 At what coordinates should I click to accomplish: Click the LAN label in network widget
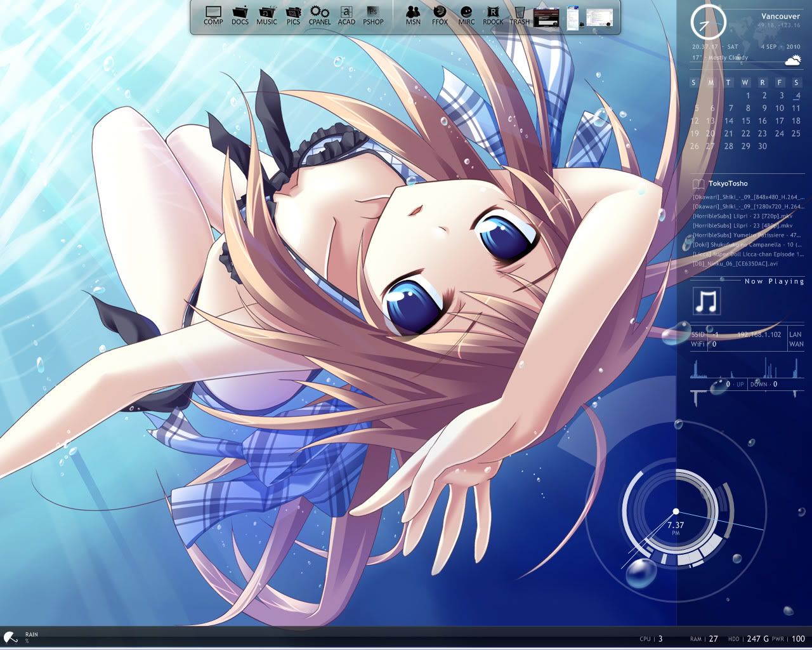pos(796,334)
